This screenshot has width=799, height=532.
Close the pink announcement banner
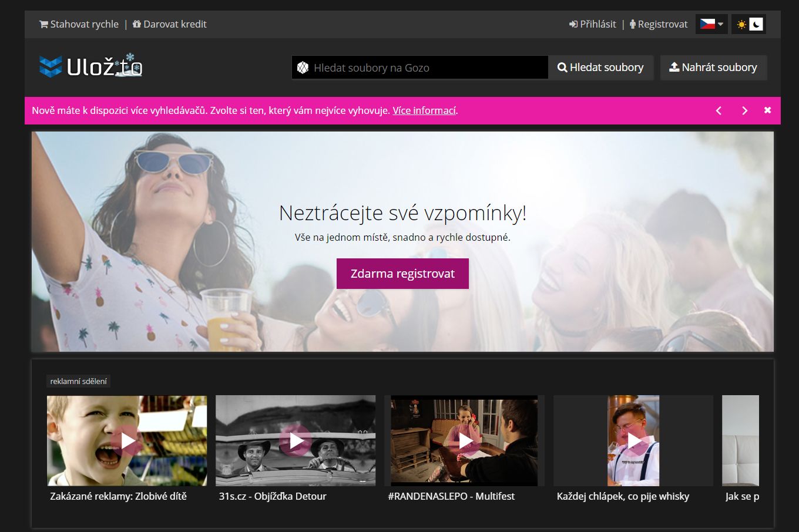[x=767, y=110]
